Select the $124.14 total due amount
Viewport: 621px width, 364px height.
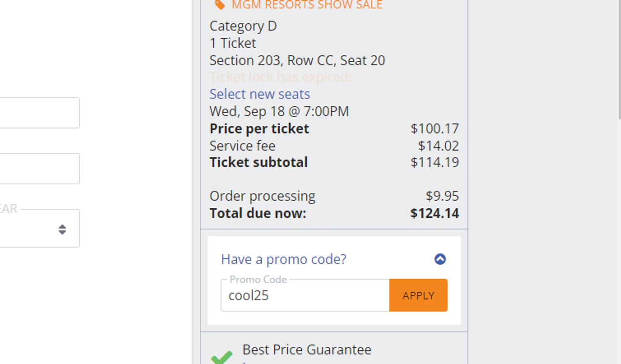(x=434, y=213)
